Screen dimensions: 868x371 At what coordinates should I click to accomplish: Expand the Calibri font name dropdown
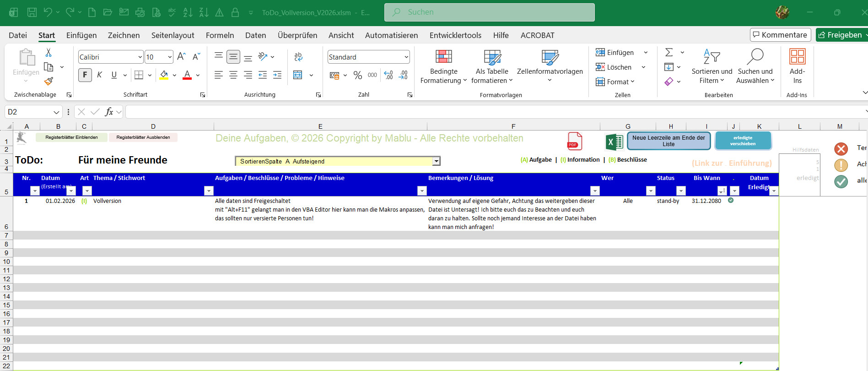click(x=140, y=57)
